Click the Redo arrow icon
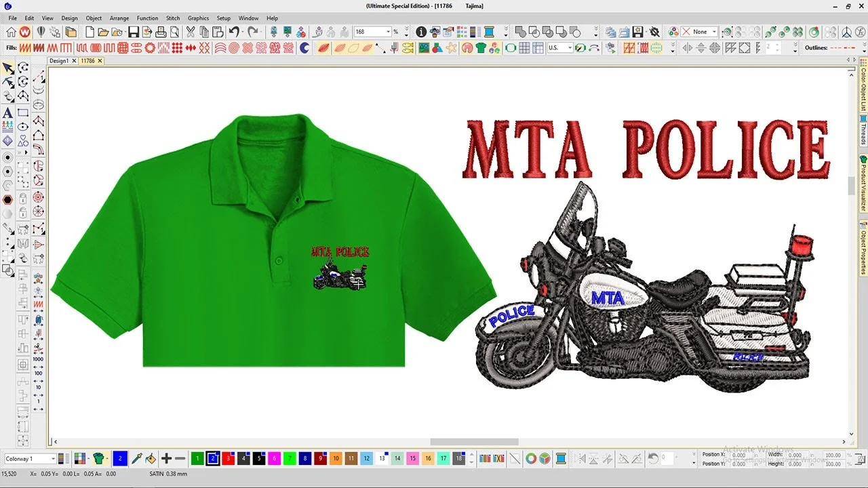 pyautogui.click(x=252, y=32)
